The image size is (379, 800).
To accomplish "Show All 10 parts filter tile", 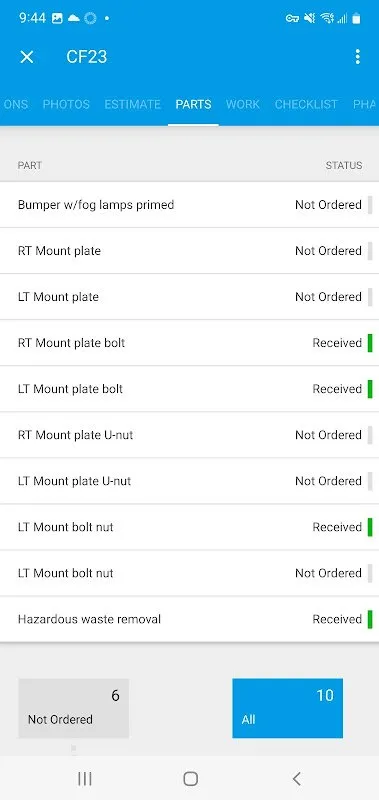I will click(x=288, y=708).
